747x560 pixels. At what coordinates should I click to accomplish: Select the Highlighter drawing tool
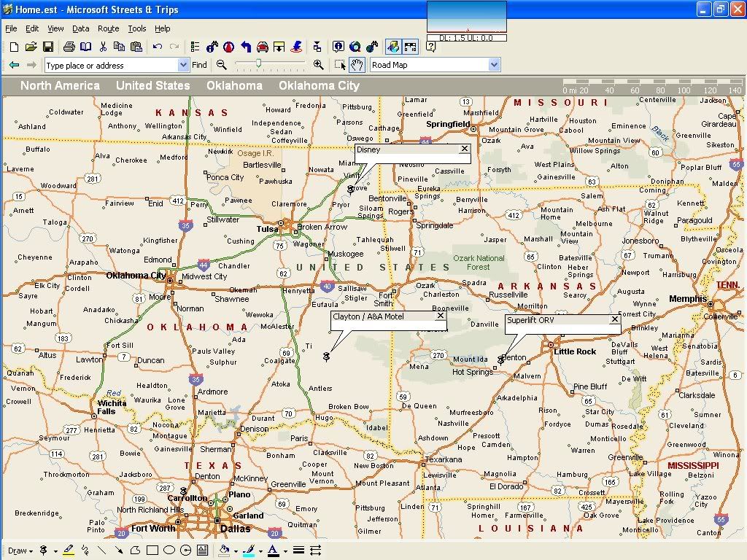click(69, 551)
